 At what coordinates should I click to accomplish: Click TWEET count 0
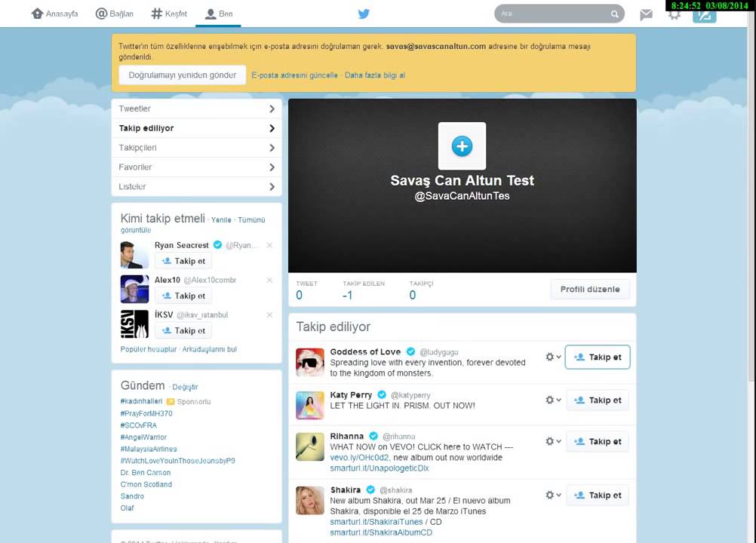tap(300, 296)
